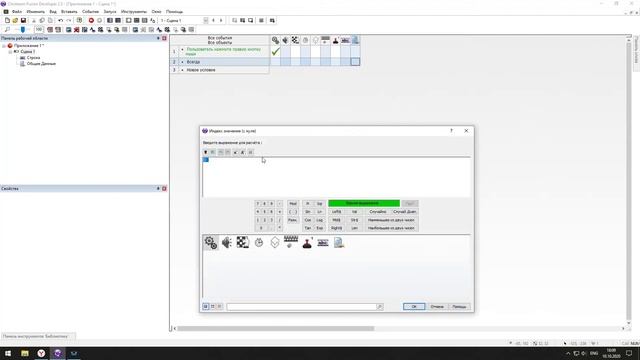Collapse the Приложение 1 tree node
Screen dimensions: 640x360
4,46
